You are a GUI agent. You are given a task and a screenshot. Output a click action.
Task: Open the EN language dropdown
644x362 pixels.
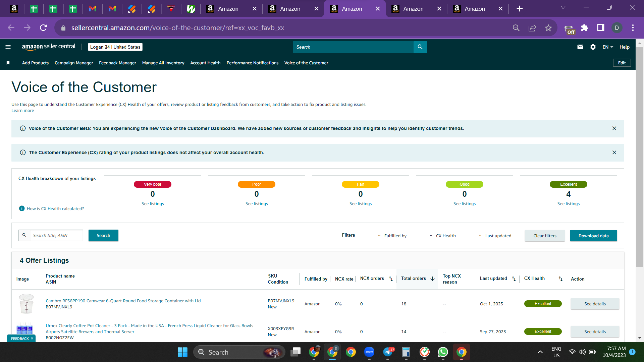(608, 47)
